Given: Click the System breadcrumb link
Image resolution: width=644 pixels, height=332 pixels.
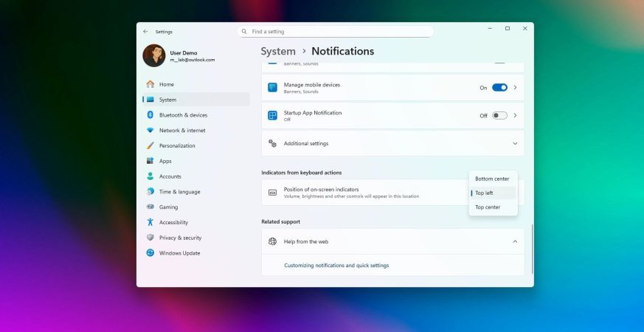Looking at the screenshot, I should [x=278, y=52].
